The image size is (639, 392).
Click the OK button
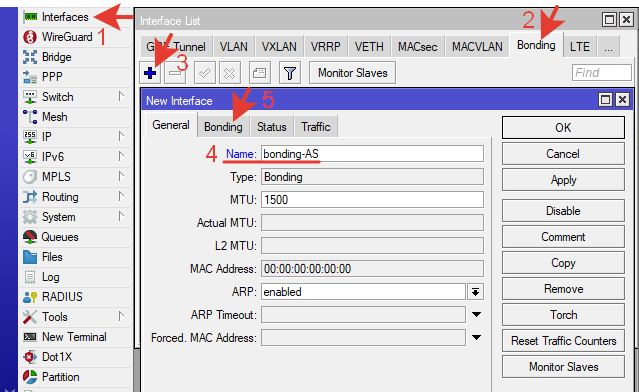click(x=563, y=128)
